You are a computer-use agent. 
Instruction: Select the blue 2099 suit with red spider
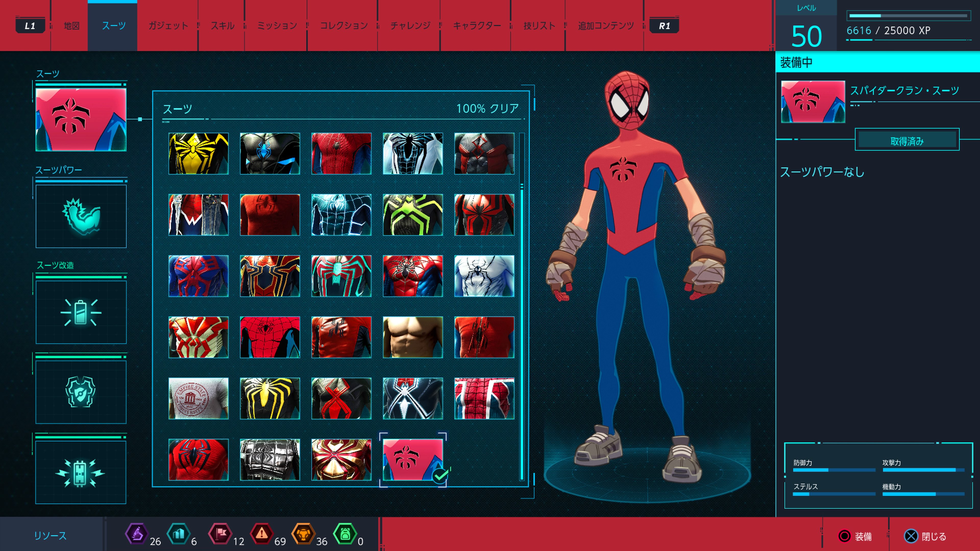click(199, 276)
